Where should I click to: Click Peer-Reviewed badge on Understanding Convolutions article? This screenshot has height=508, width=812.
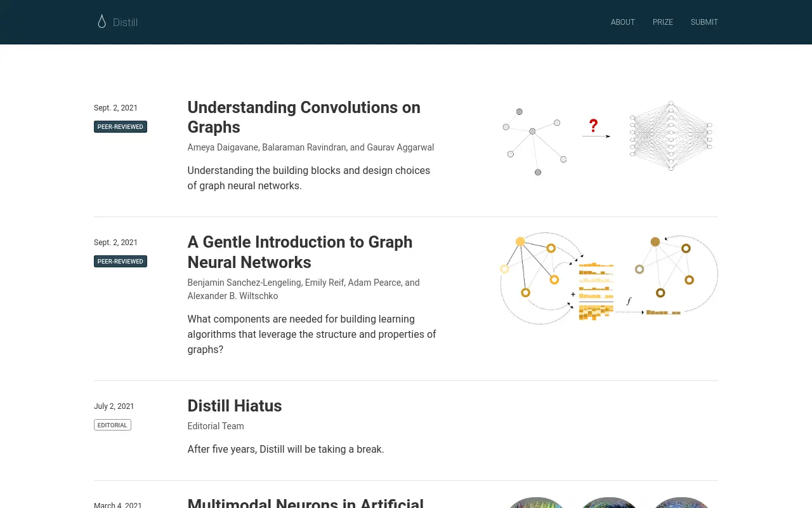(121, 127)
